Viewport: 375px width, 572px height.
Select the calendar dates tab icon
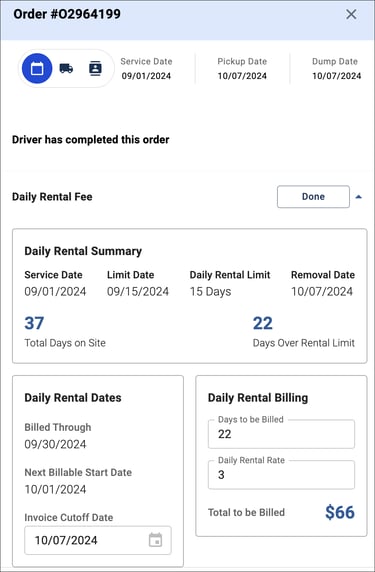pyautogui.click(x=37, y=69)
